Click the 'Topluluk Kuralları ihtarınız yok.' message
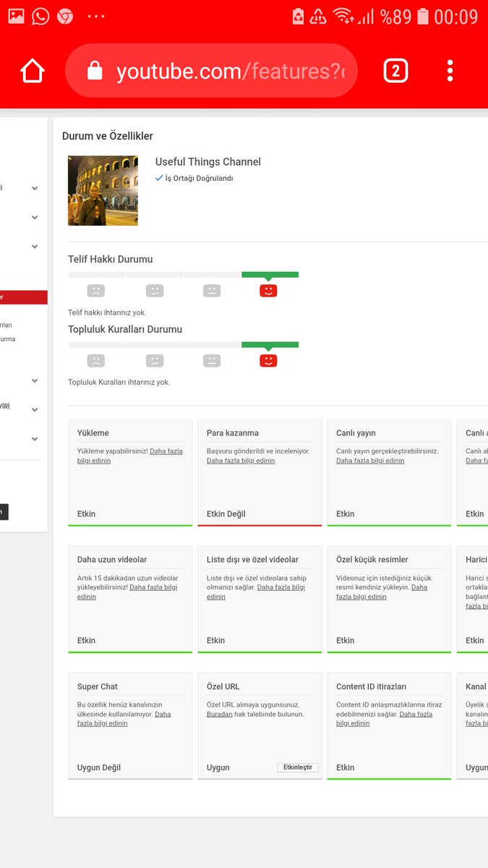The height and width of the screenshot is (868, 488). coord(119,382)
